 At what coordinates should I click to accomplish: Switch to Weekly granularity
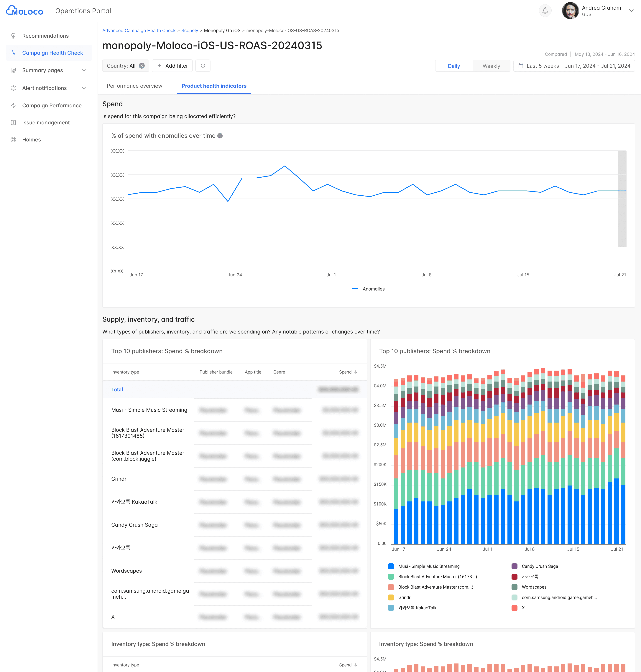[x=491, y=66]
